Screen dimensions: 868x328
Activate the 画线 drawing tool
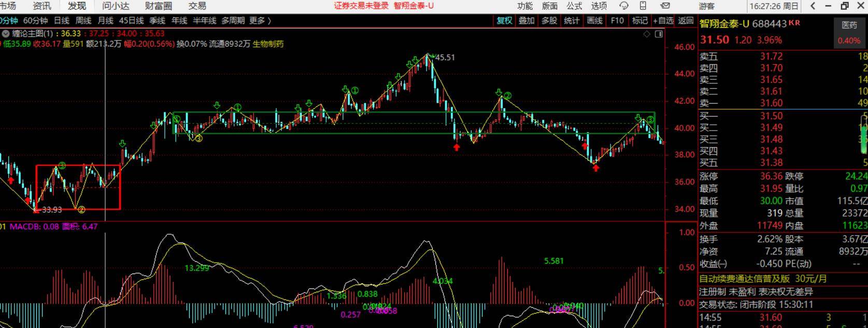point(594,21)
